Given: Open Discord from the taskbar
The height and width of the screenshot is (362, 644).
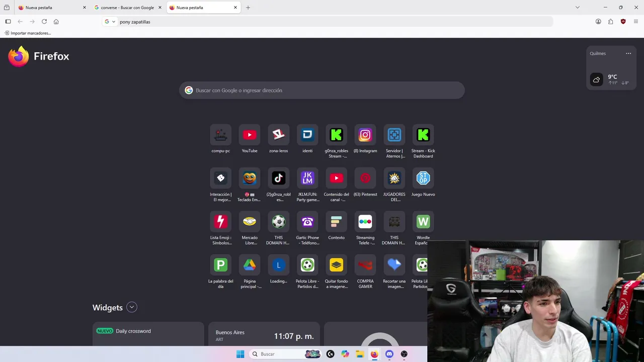Looking at the screenshot, I should (389, 354).
